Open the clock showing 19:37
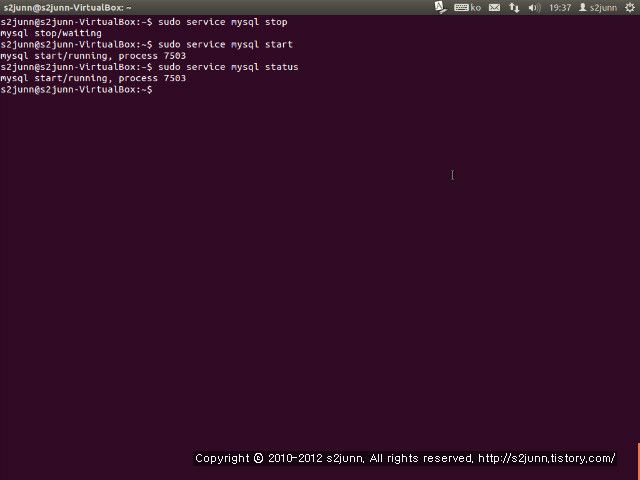The image size is (640, 480). pyautogui.click(x=560, y=7)
